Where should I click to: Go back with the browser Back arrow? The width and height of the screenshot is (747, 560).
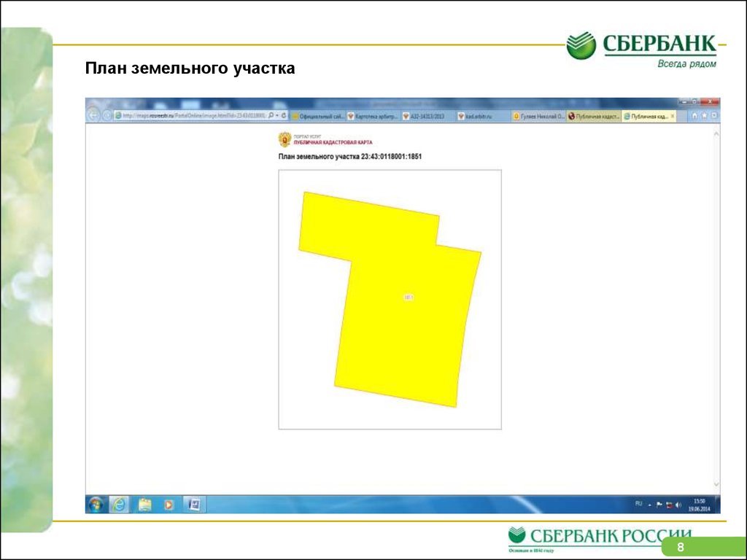coord(93,115)
